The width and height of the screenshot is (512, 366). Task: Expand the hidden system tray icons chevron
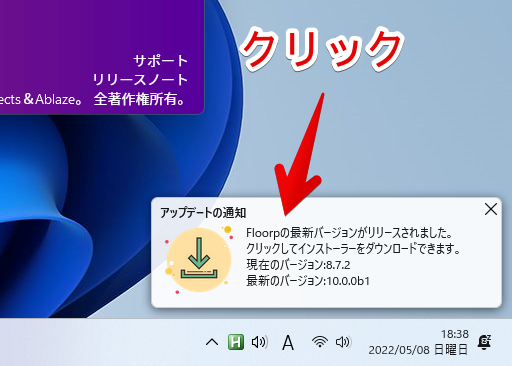(212, 342)
